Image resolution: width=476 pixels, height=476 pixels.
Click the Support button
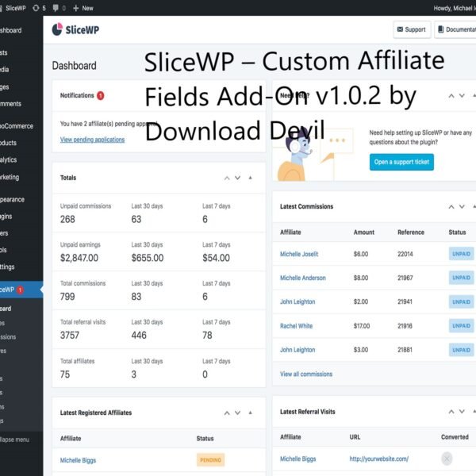(x=412, y=29)
